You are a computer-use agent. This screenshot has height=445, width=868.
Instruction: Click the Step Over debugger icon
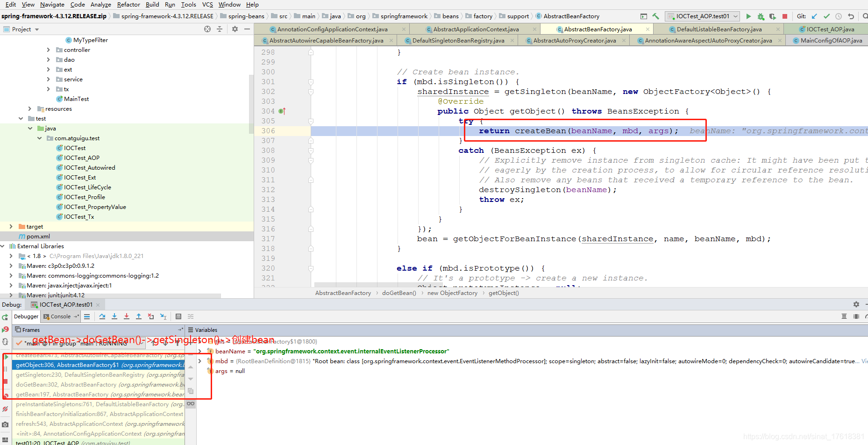coord(102,316)
